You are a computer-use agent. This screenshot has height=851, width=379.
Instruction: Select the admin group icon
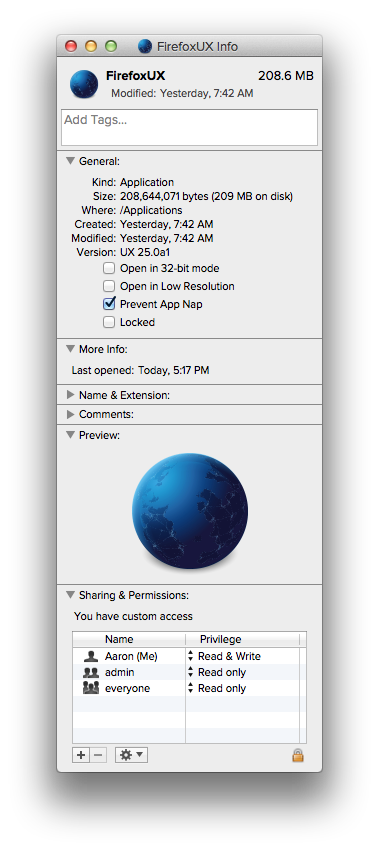(x=91, y=672)
